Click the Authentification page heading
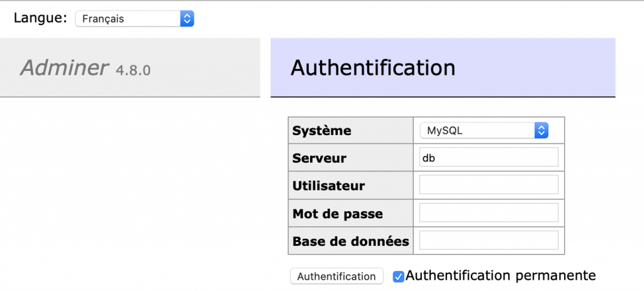The width and height of the screenshot is (644, 291). [x=373, y=68]
